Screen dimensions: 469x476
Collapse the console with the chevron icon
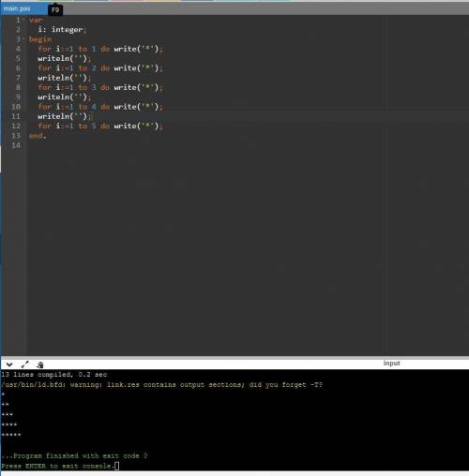tap(9, 364)
